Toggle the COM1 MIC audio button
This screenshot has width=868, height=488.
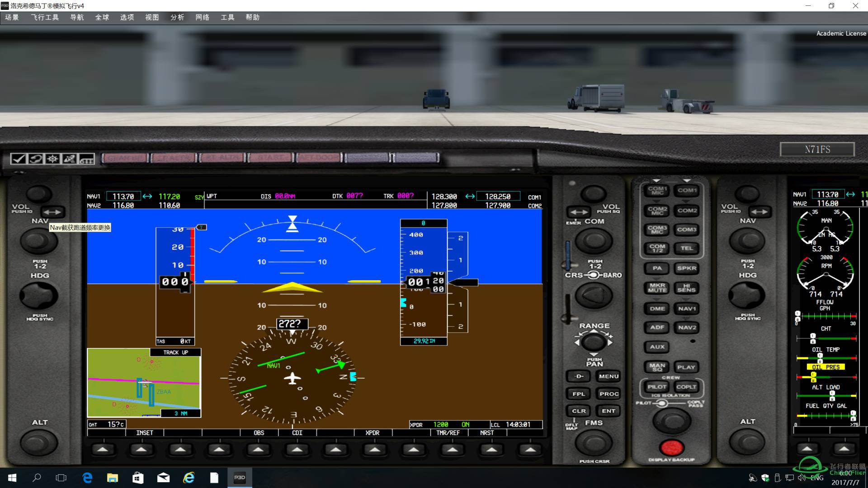tap(657, 191)
